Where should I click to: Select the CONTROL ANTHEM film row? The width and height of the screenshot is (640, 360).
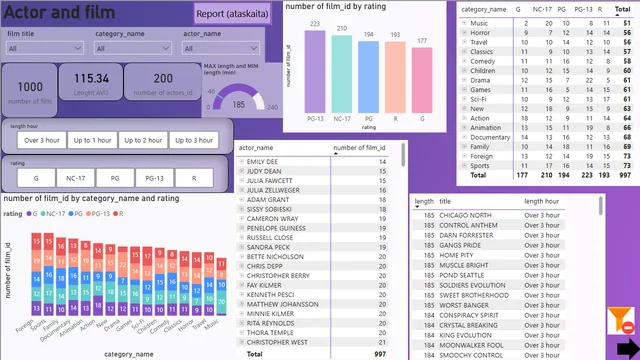tap(489, 225)
